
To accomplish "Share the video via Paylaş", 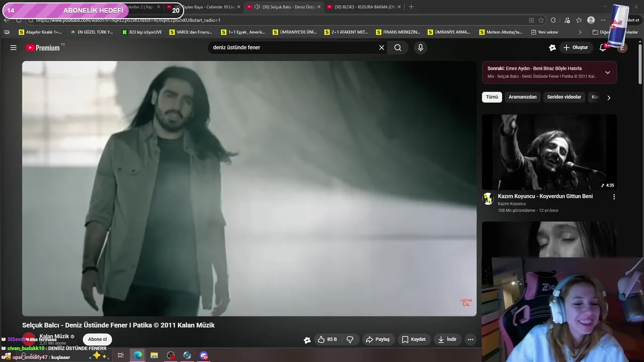I will [x=377, y=339].
